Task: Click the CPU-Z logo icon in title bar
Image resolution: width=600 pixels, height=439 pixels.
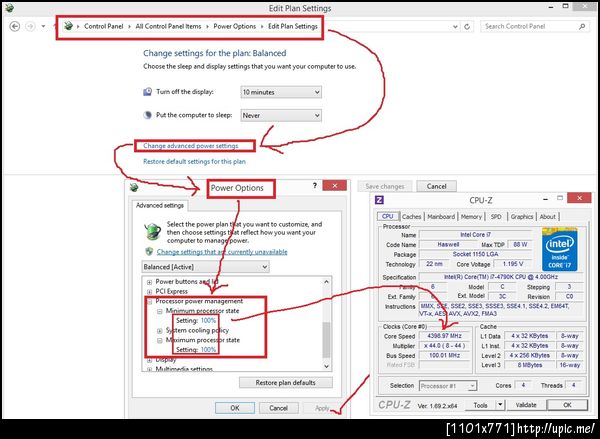Action: (379, 199)
